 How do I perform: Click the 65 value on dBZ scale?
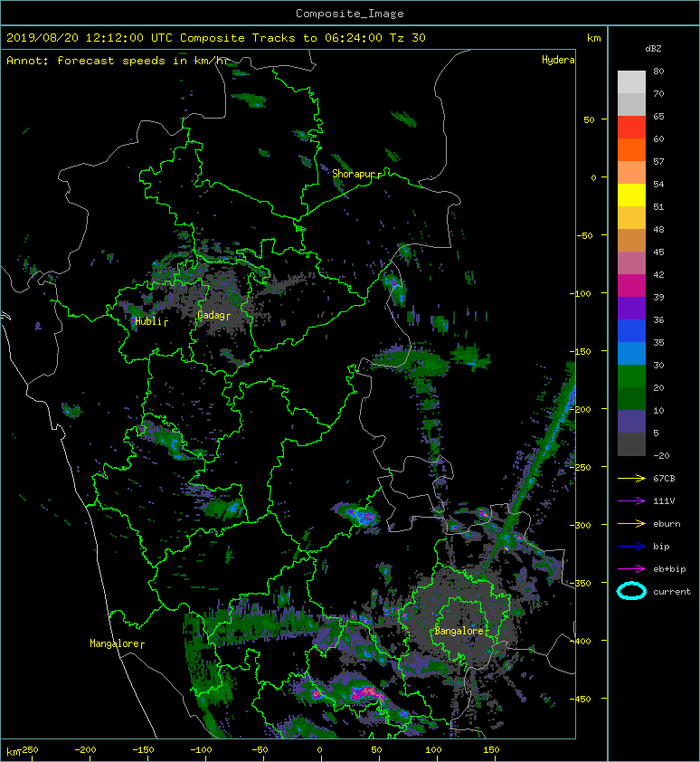[658, 116]
